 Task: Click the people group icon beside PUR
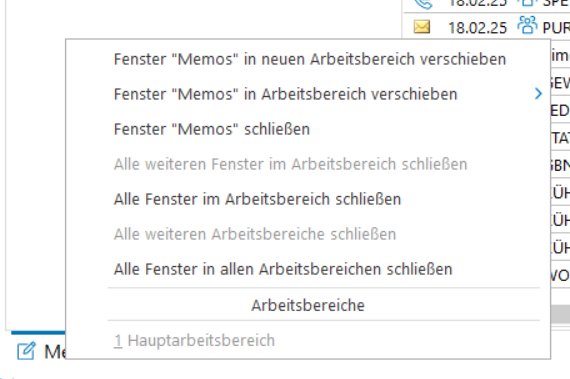(527, 25)
